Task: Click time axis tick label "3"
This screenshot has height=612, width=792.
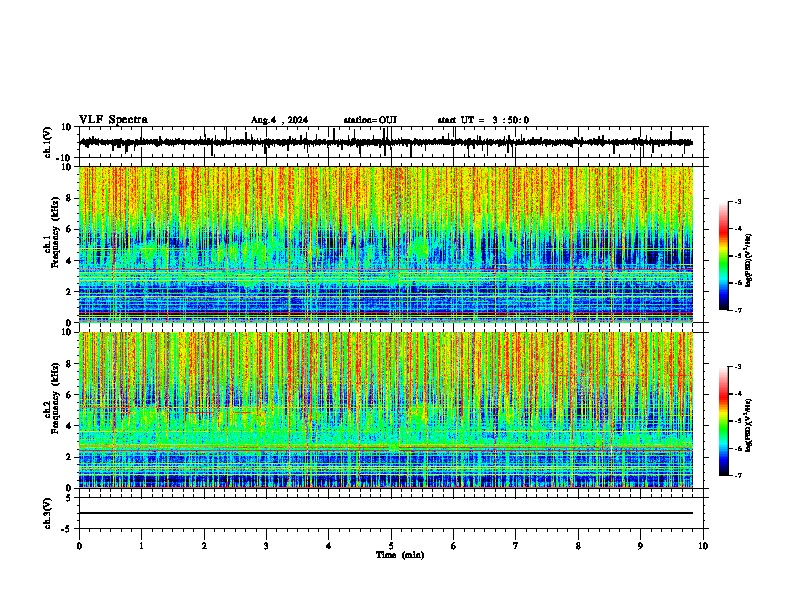Action: 266,546
